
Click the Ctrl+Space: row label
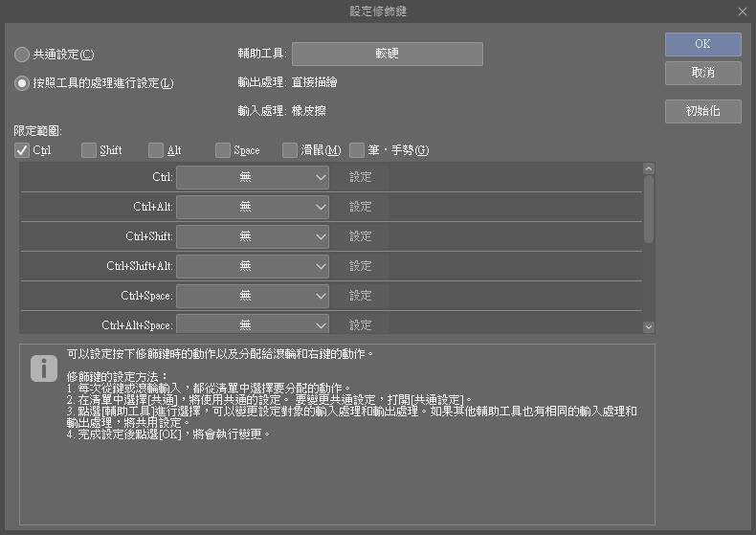click(147, 296)
